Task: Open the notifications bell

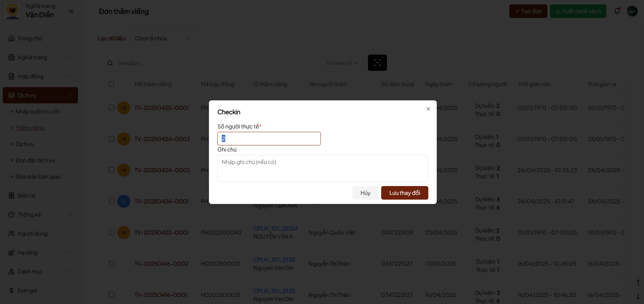Action: tap(617, 11)
